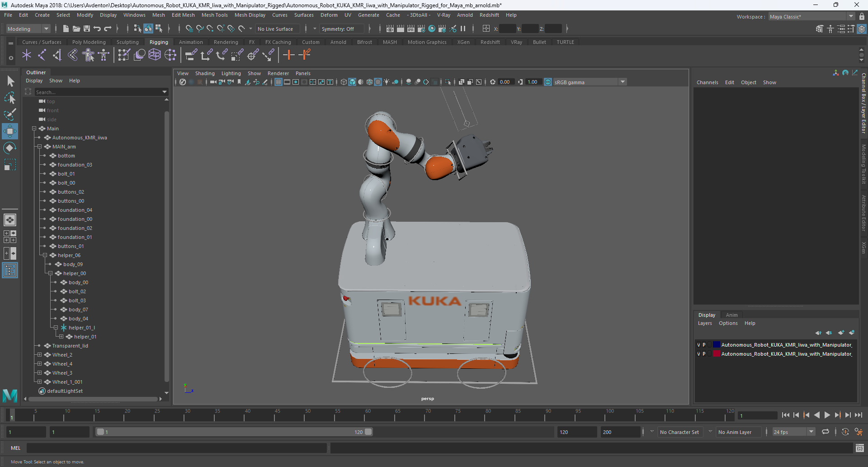Switch to the Anim layer tab
868x467 pixels.
pyautogui.click(x=731, y=315)
